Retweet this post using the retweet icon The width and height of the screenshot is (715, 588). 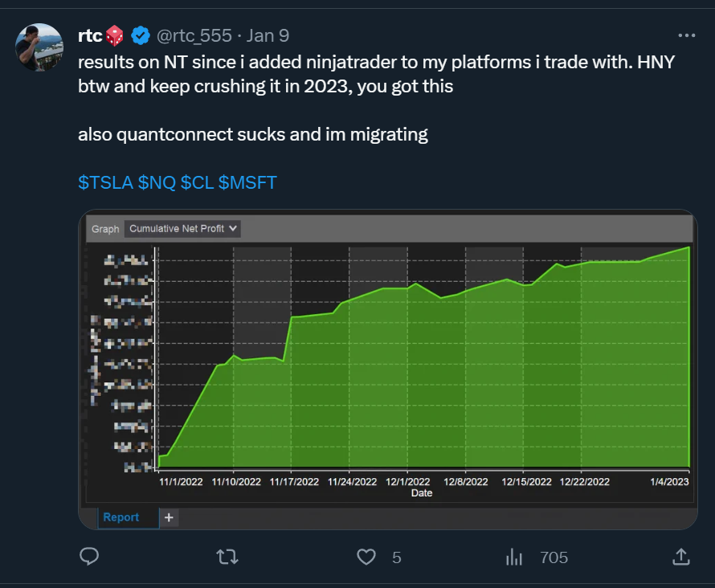(x=227, y=557)
